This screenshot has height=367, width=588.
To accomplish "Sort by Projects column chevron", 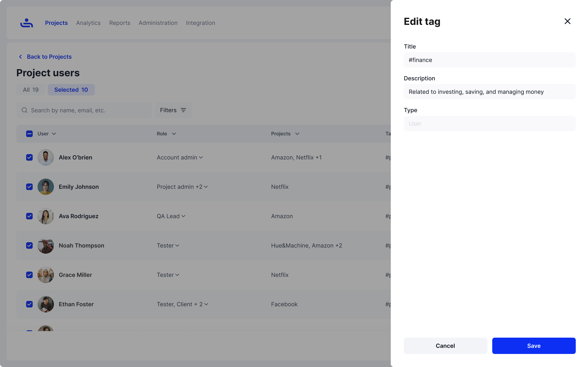I will 297,134.
